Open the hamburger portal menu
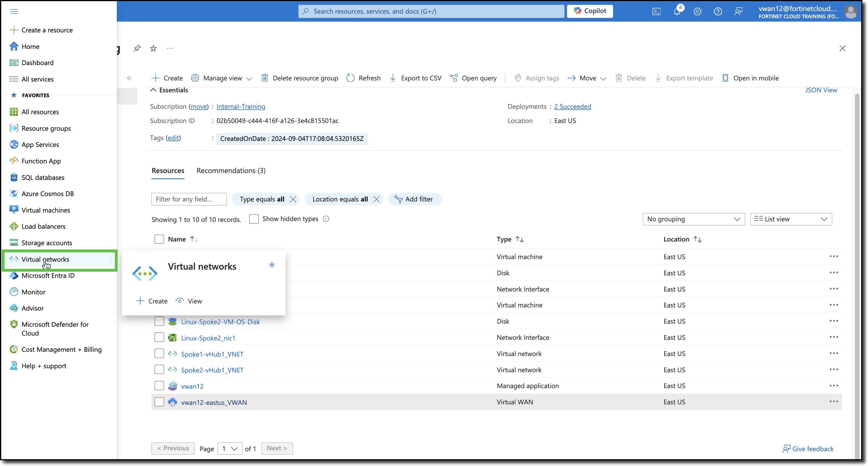The image size is (868, 466). [14, 11]
